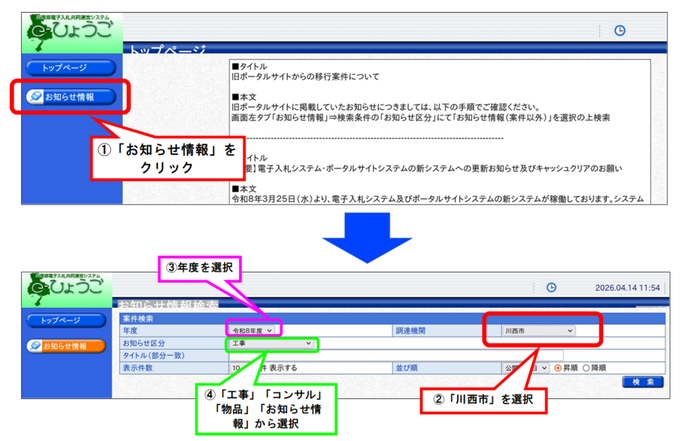Click the globe icon on blue お知らせ情報 button
Screen dimensions: 690x441
(35, 96)
